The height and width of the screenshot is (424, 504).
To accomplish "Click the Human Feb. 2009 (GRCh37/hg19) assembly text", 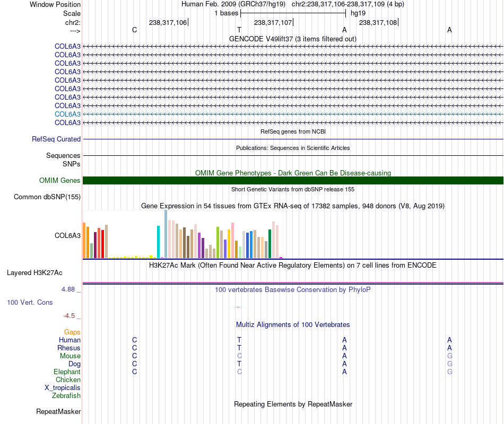I will 233,4.
